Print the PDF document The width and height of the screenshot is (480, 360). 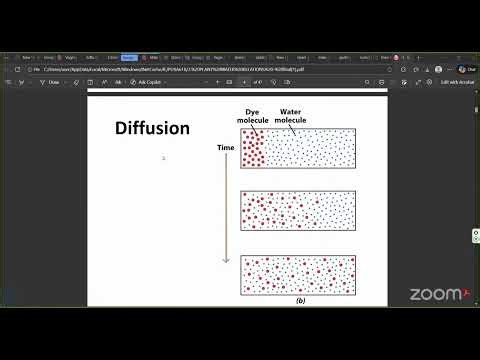pos(382,82)
